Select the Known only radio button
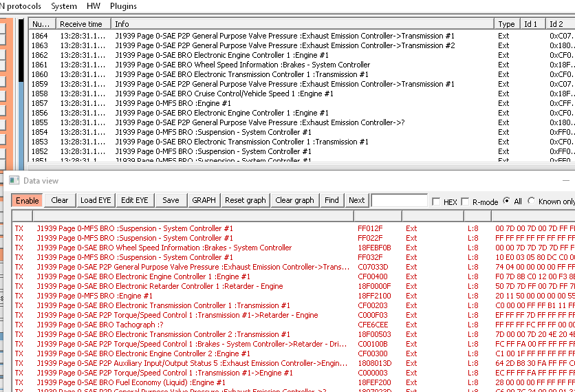The height and width of the screenshot is (392, 575). click(x=532, y=201)
